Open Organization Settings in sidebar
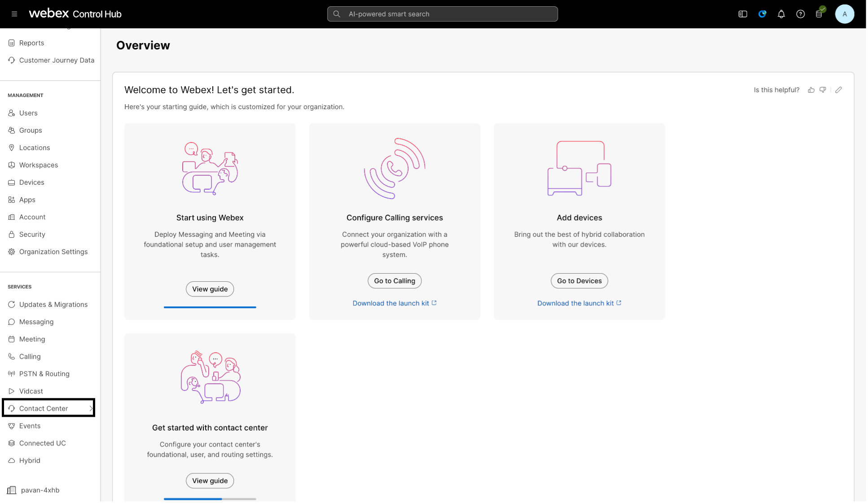This screenshot has height=504, width=868. 53,252
